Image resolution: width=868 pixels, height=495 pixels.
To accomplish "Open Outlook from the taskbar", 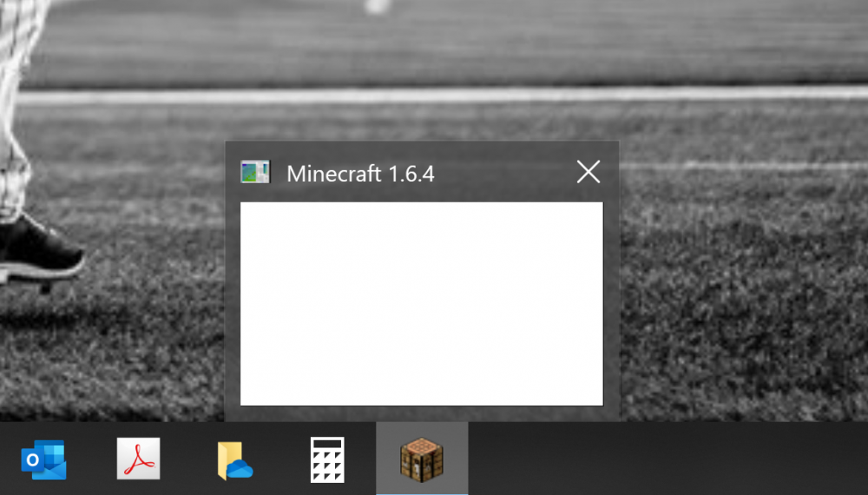I will point(43,459).
